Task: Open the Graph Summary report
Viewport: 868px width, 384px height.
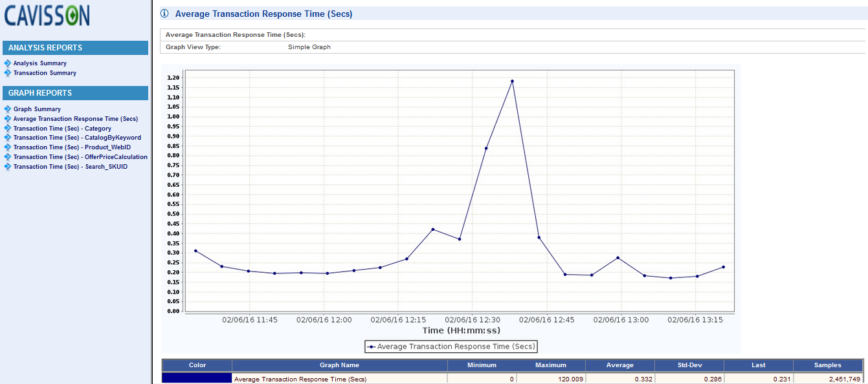Action: (x=37, y=109)
